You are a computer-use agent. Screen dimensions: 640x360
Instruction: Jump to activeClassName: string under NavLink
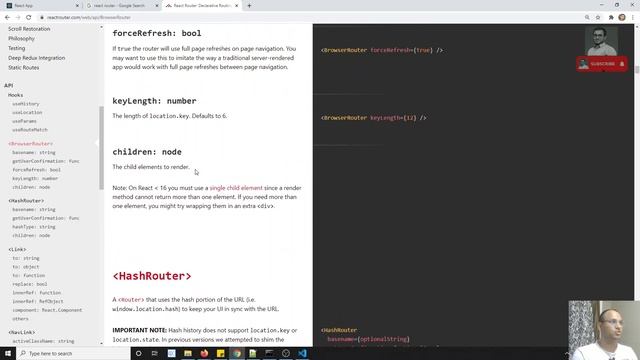coord(43,341)
